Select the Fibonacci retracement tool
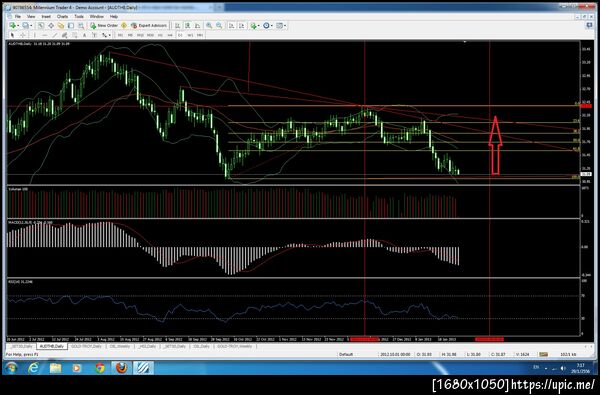 click(x=75, y=35)
